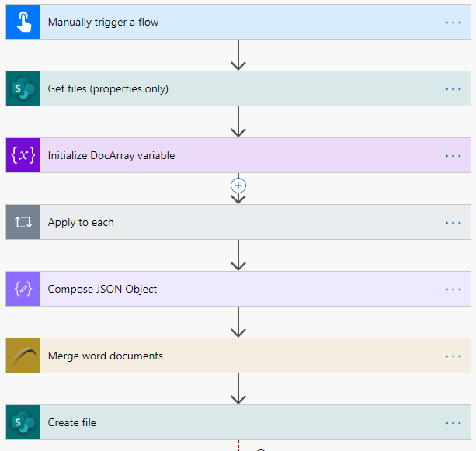Open ellipsis menu for Create file
Screen dimensions: 476x451
click(x=453, y=423)
